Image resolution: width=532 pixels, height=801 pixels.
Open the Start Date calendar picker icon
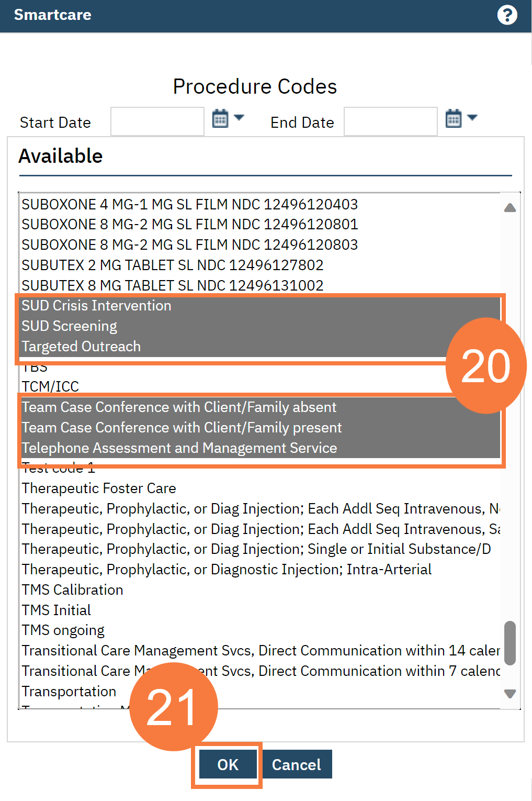point(220,119)
